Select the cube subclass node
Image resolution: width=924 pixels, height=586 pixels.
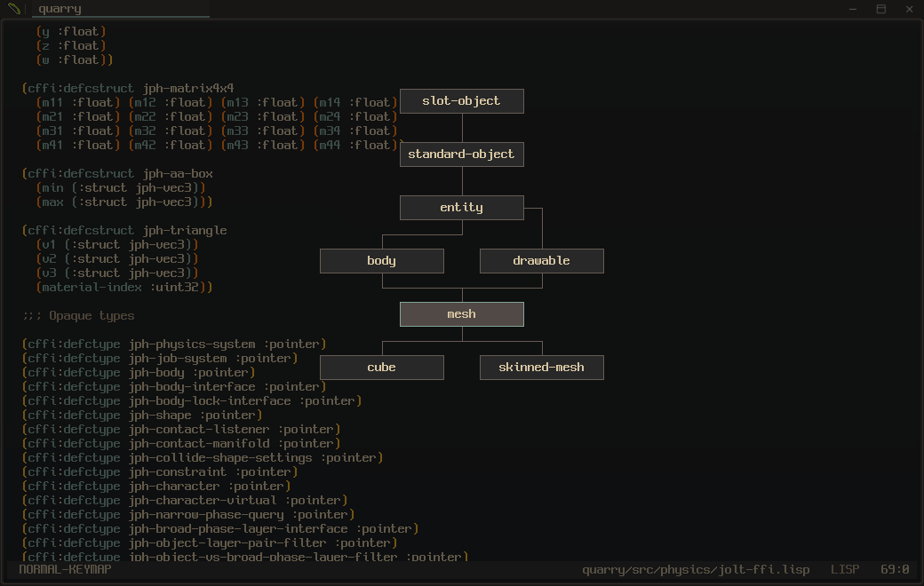(x=381, y=368)
